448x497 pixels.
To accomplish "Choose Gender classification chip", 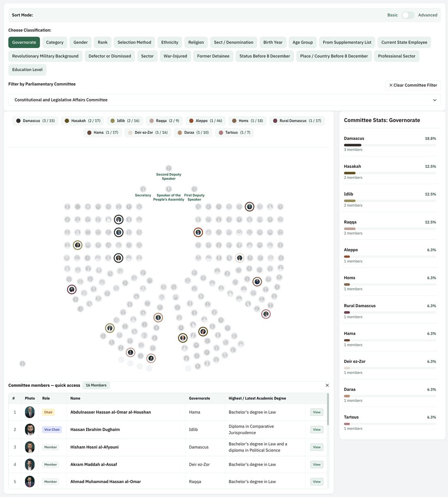I will pyautogui.click(x=80, y=42).
